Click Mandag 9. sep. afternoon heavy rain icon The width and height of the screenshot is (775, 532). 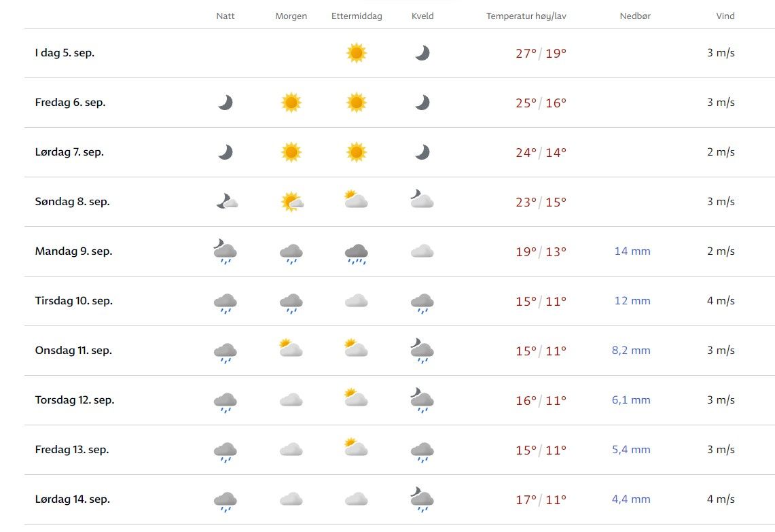tap(357, 253)
